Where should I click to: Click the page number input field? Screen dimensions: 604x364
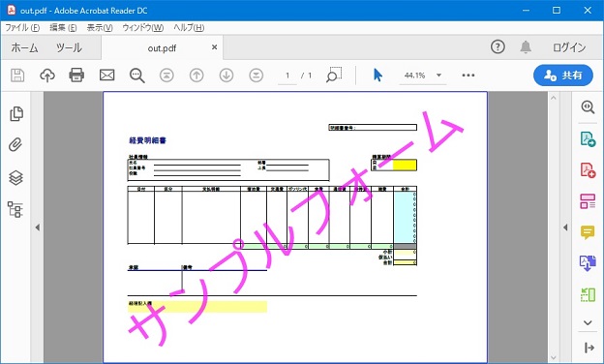click(x=287, y=76)
